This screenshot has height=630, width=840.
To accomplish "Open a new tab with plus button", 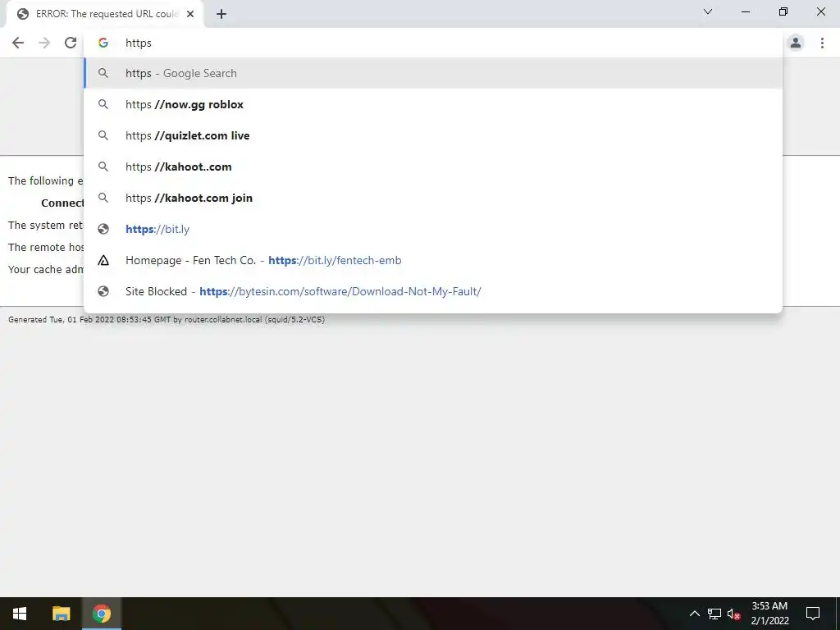I will 221,15.
